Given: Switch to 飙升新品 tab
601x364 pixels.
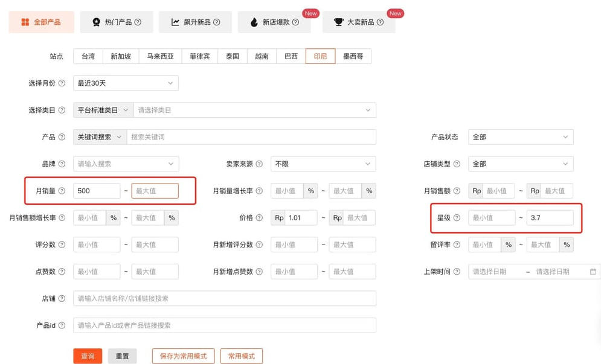Looking at the screenshot, I should 196,22.
